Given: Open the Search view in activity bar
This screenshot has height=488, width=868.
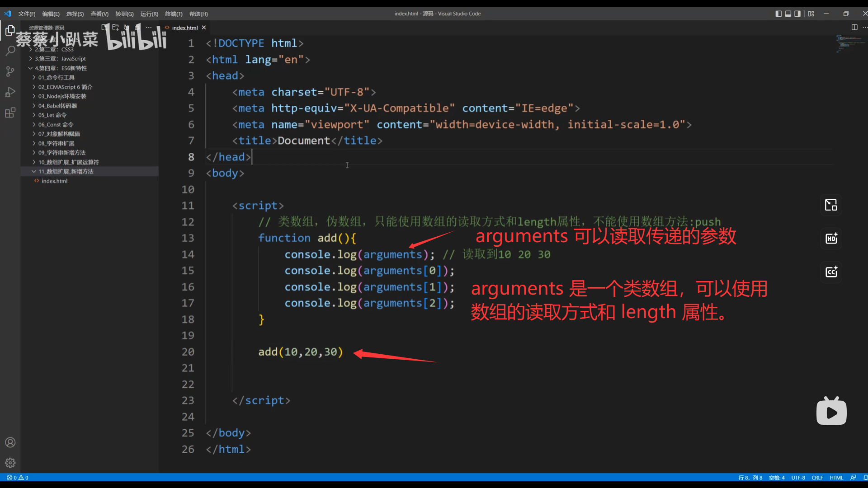Looking at the screenshot, I should [x=10, y=51].
